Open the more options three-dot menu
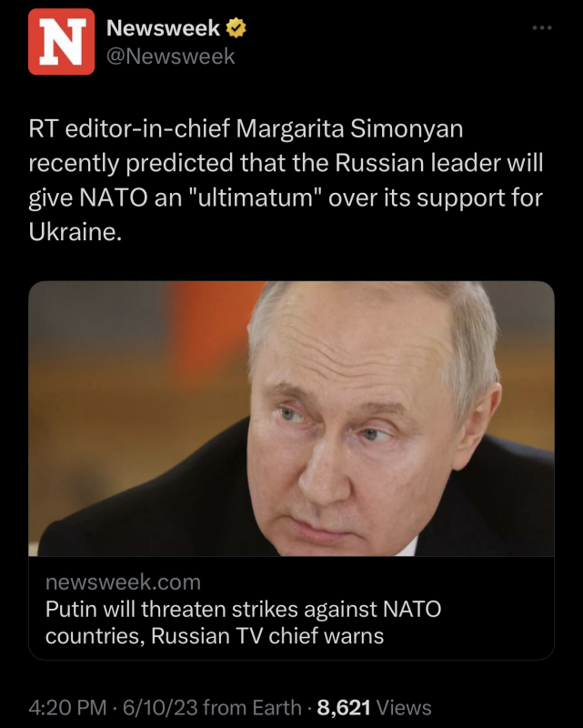 pyautogui.click(x=542, y=27)
